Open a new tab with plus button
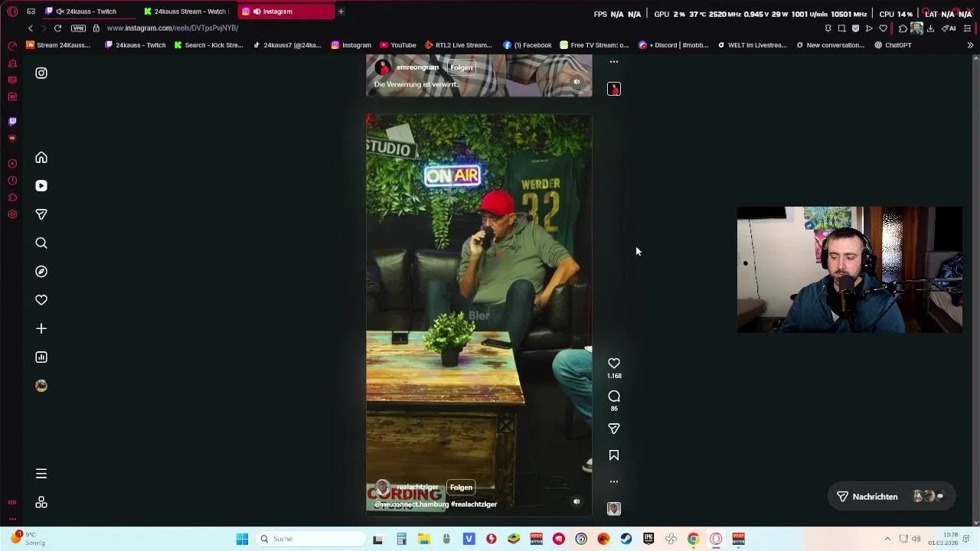 tap(341, 11)
